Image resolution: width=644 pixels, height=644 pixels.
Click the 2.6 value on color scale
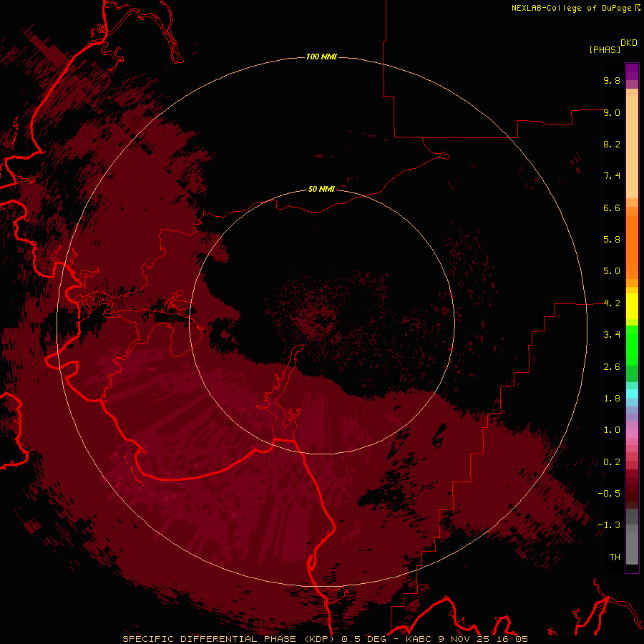(x=612, y=367)
